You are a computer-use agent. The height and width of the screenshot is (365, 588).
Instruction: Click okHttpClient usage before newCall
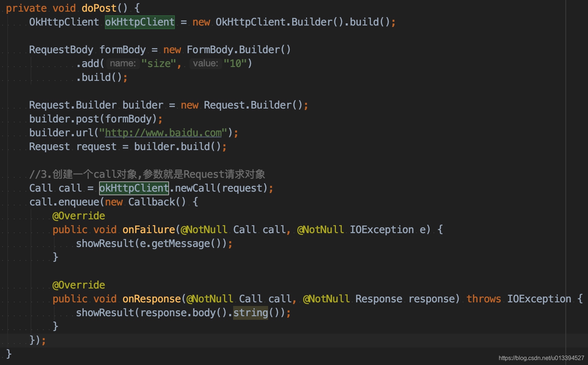[134, 188]
